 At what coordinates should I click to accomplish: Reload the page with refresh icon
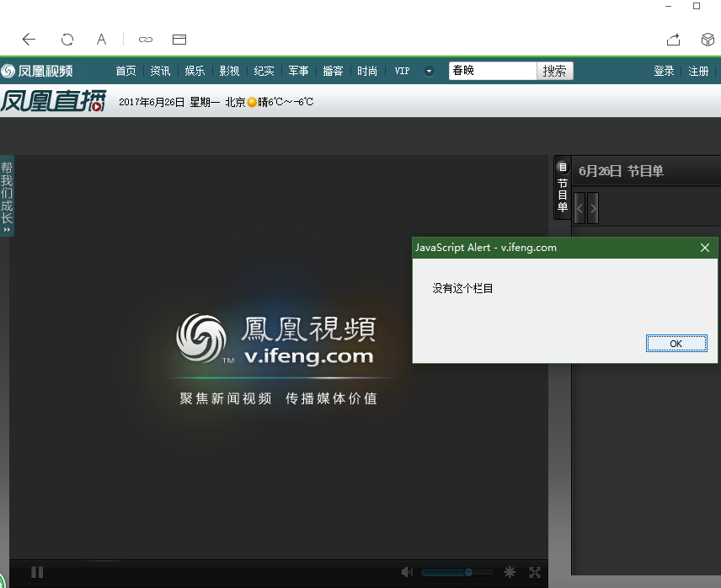[x=67, y=40]
